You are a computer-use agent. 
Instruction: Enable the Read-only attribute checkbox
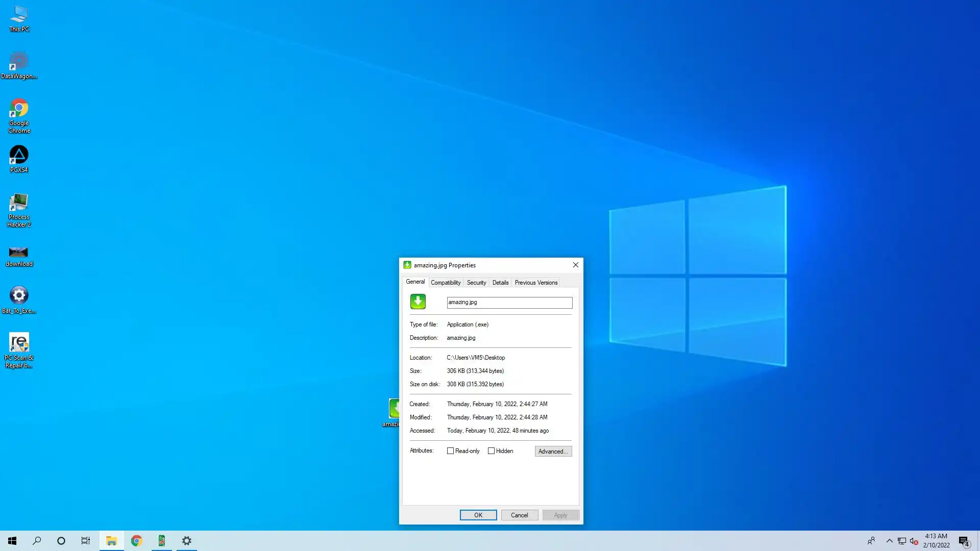[450, 451]
